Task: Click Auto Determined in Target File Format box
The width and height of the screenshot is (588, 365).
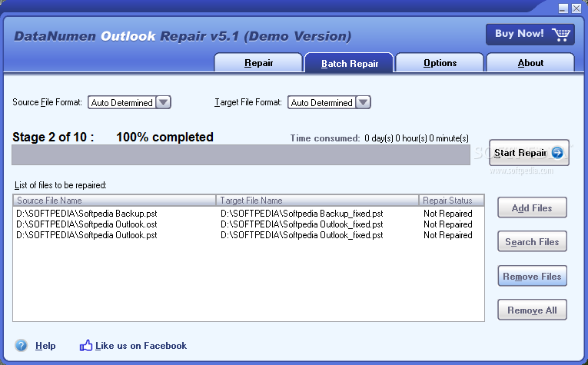Action: pyautogui.click(x=322, y=103)
